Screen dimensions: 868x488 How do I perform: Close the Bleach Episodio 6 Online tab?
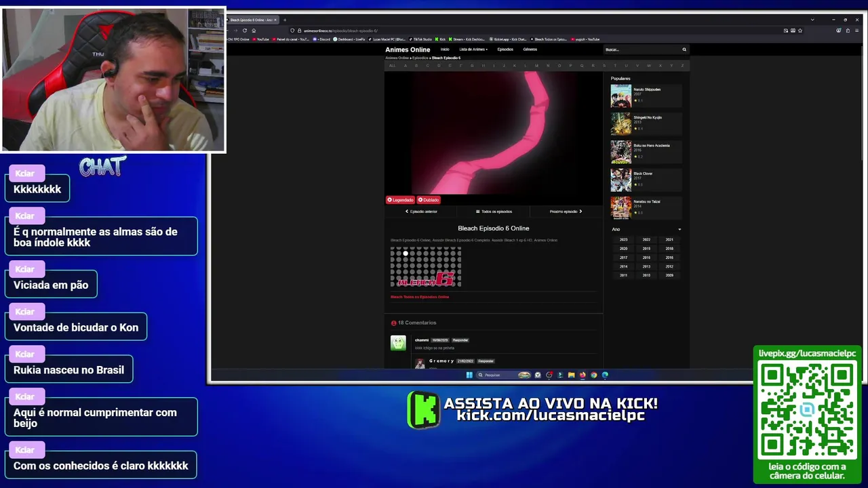[x=275, y=20]
